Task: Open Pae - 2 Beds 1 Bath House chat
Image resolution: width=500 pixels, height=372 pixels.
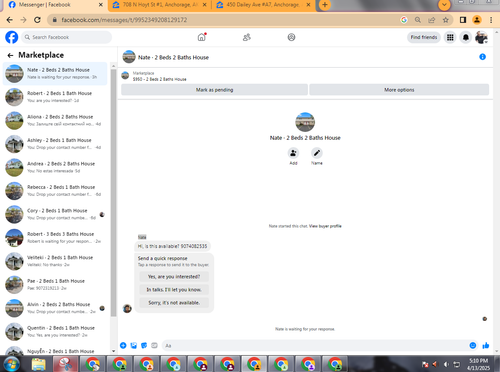Action: pyautogui.click(x=55, y=284)
